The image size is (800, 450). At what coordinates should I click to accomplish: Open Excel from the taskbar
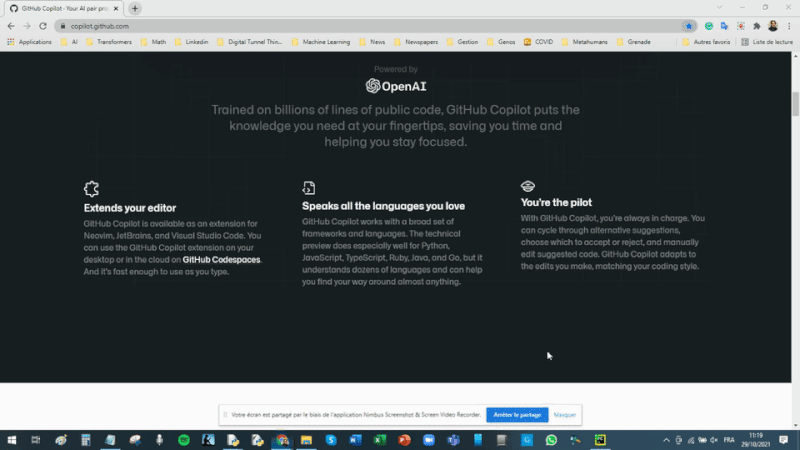pos(380,440)
